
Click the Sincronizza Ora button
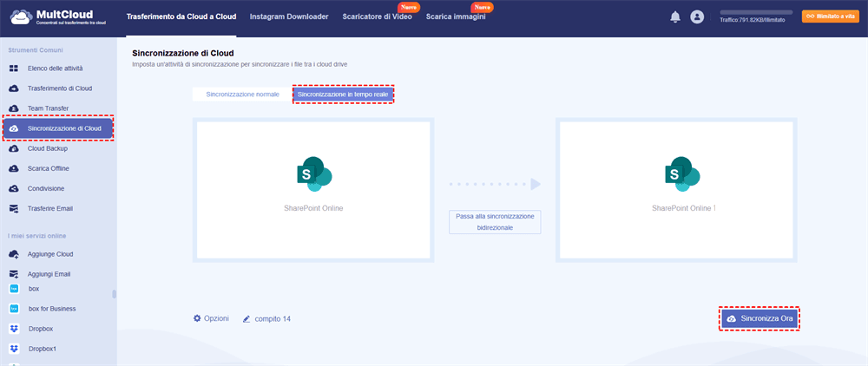[759, 319]
